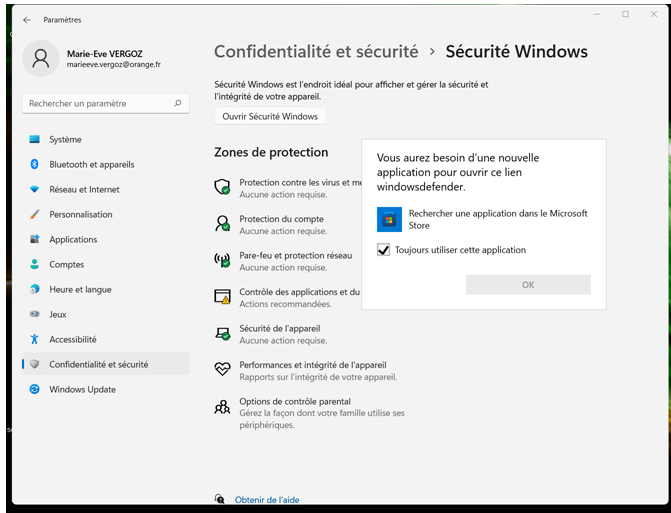
Task: Click the Système monitor icon
Action: (x=34, y=139)
